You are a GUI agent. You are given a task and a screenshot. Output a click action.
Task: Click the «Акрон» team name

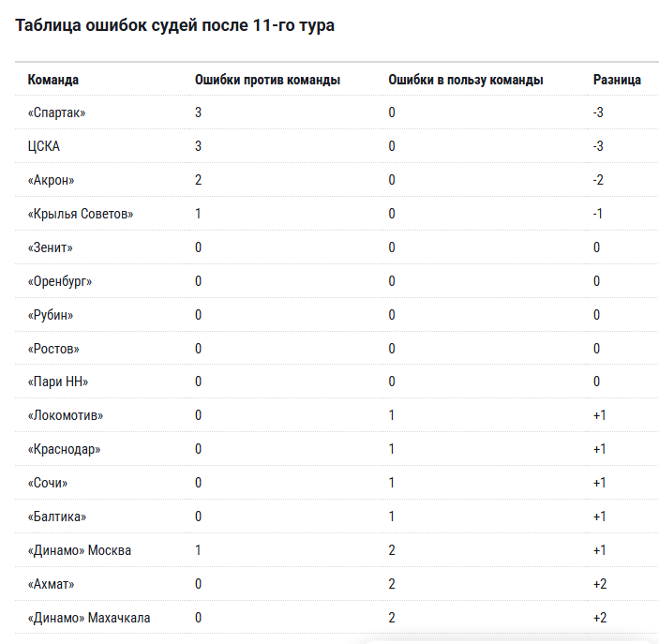point(51,180)
